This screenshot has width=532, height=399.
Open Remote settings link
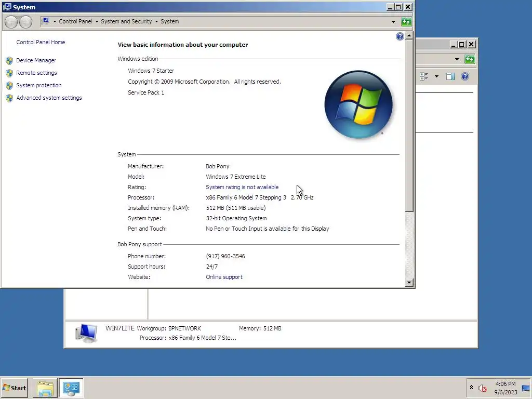[36, 73]
